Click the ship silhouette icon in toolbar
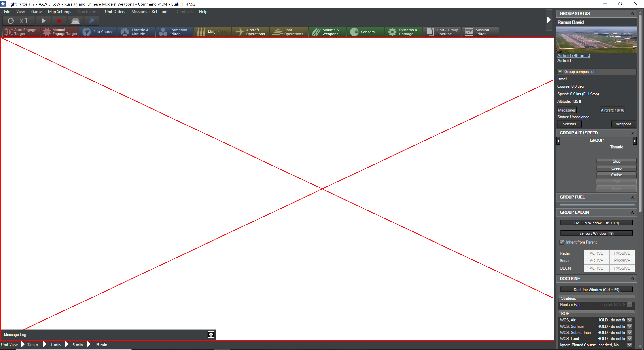The width and height of the screenshot is (644, 350). coord(75,21)
